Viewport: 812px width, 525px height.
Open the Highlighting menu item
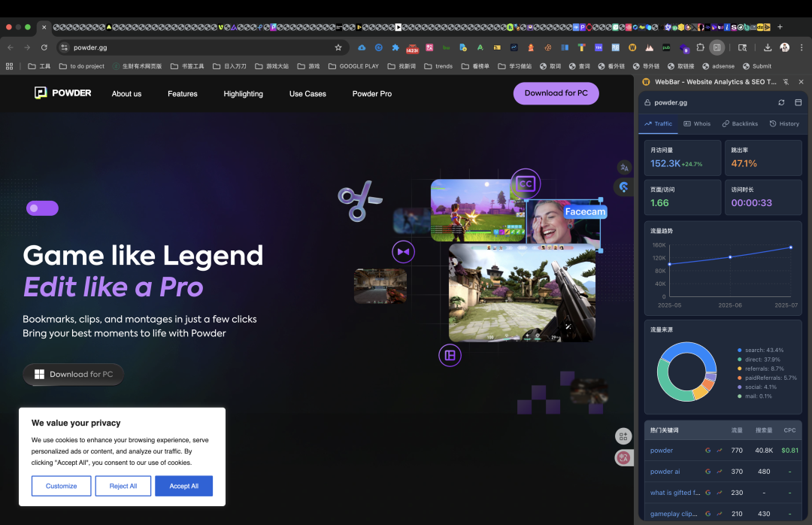(x=244, y=94)
